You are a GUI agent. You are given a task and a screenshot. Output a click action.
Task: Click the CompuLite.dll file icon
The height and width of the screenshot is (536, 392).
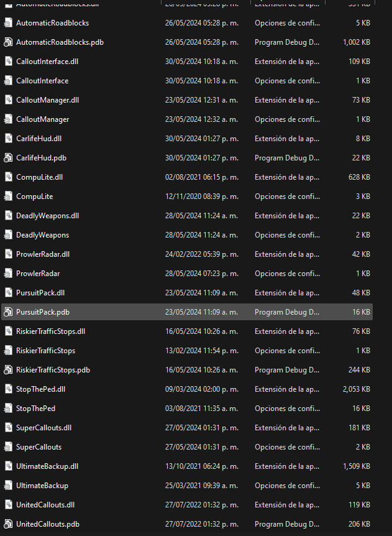8,177
